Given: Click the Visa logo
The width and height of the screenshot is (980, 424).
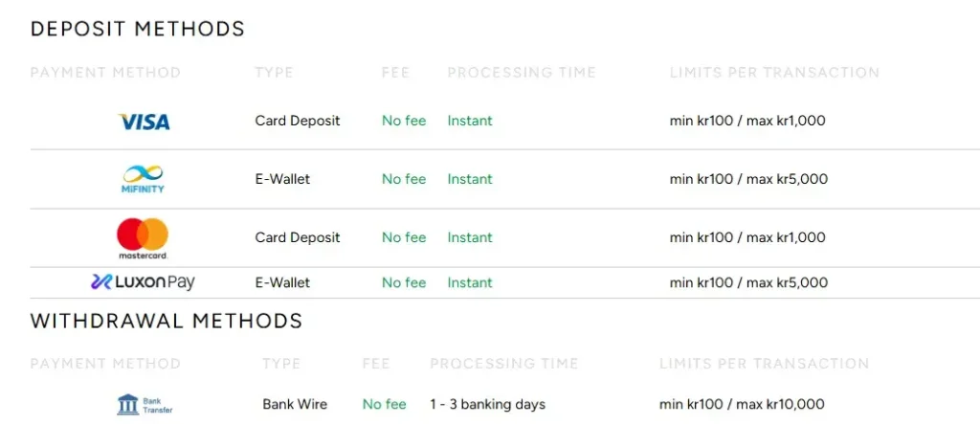Looking at the screenshot, I should 144,122.
